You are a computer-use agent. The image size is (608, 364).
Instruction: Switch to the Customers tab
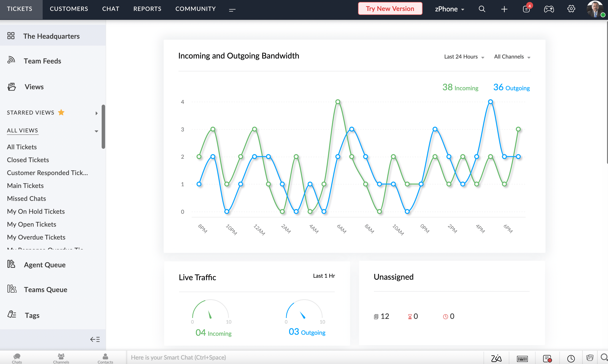click(x=69, y=9)
